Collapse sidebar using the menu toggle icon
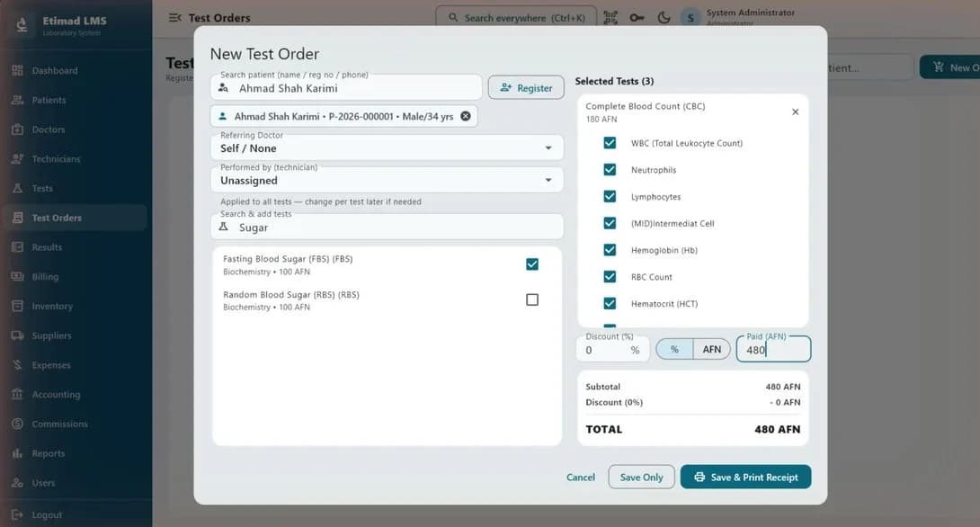The height and width of the screenshot is (527, 980). pos(175,17)
